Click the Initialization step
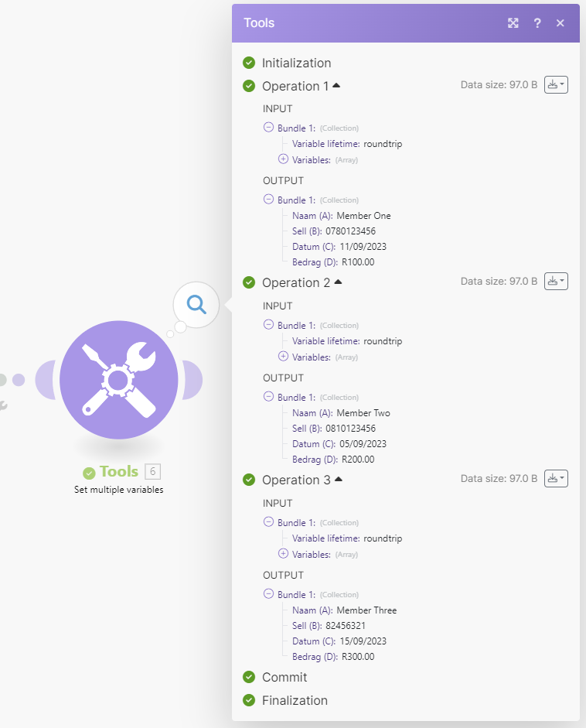The height and width of the screenshot is (728, 586). (296, 63)
